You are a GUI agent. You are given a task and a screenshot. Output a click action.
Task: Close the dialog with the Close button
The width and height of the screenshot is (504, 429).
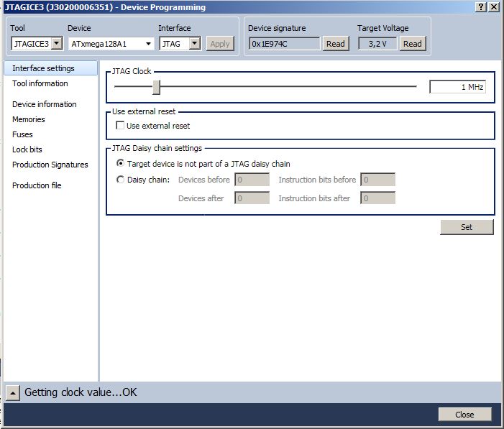[464, 415]
